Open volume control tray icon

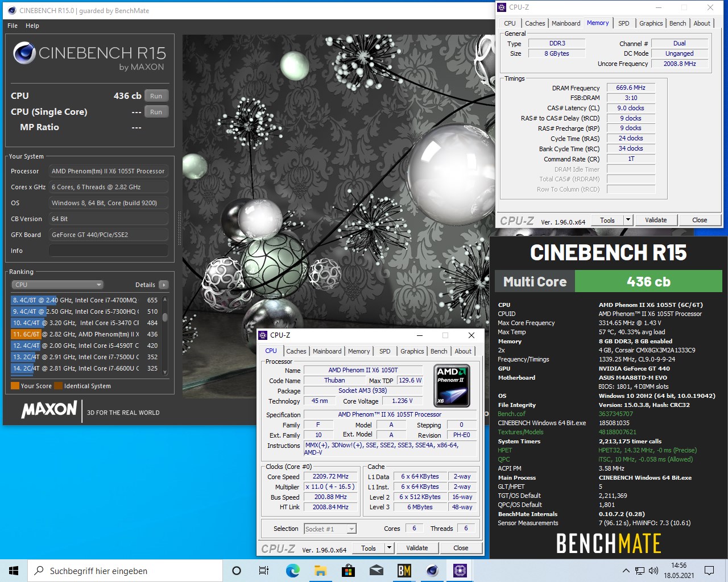[x=653, y=571]
